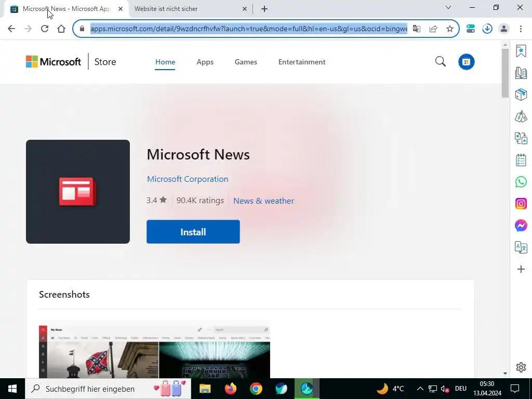
Task: Open the browser three-dot menu
Action: [521, 29]
